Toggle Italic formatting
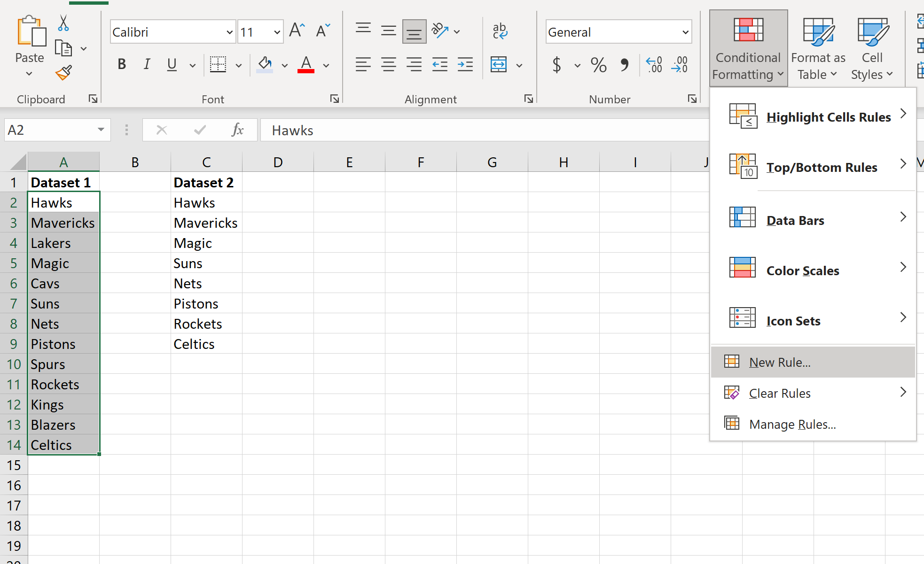 point(147,64)
